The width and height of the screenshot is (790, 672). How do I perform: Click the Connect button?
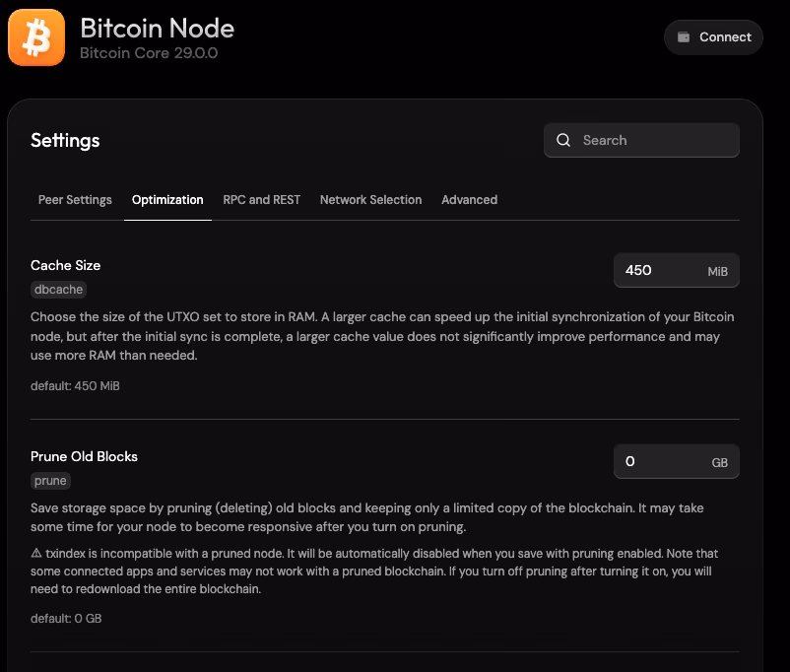click(713, 36)
